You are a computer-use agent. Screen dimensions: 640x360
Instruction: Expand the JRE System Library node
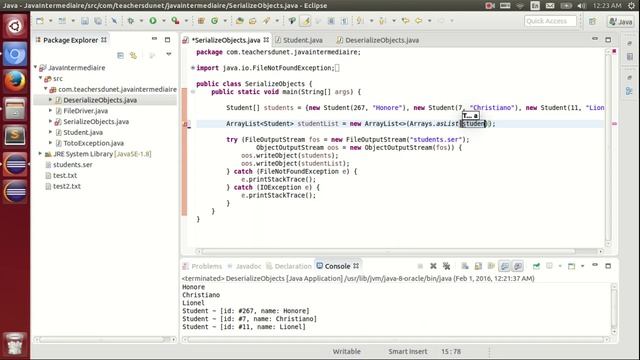pyautogui.click(x=40, y=154)
